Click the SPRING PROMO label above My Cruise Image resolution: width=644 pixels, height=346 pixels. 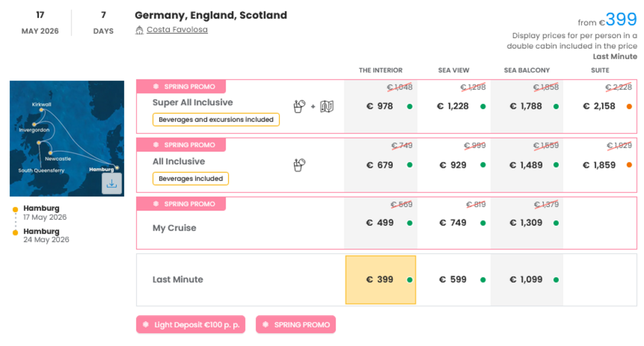click(x=181, y=204)
